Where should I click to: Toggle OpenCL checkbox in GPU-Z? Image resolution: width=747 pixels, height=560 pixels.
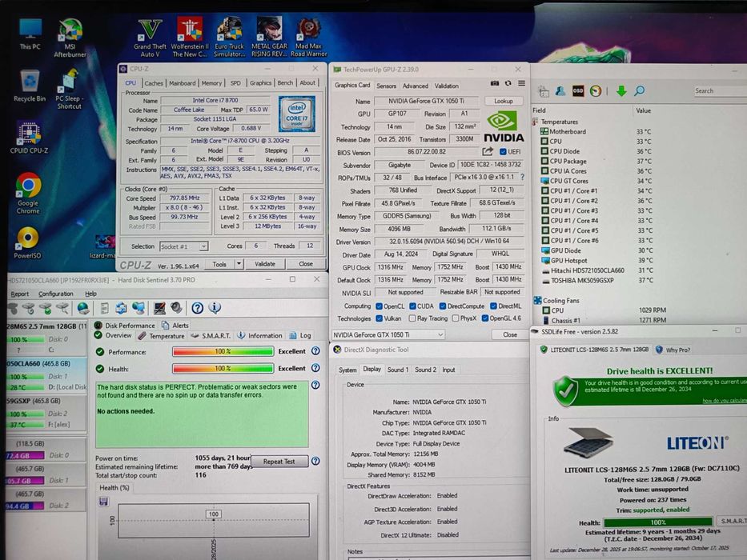[x=380, y=306]
